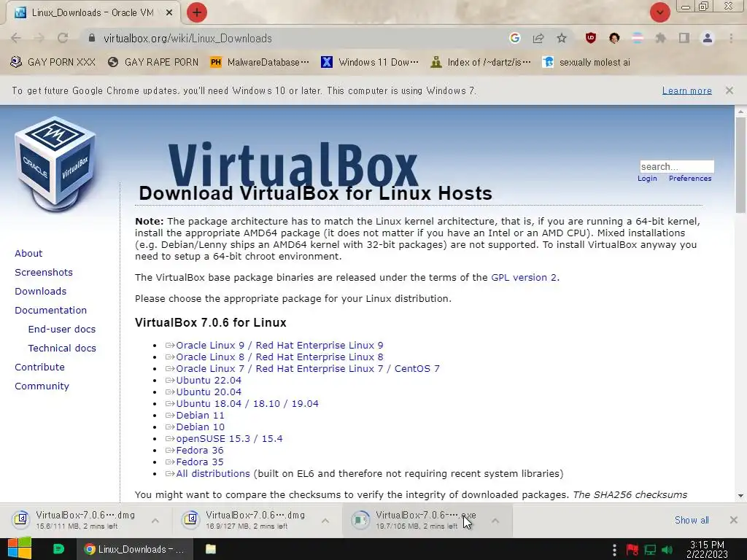747x560 pixels.
Task: Open About in sidebar
Action: click(x=28, y=253)
